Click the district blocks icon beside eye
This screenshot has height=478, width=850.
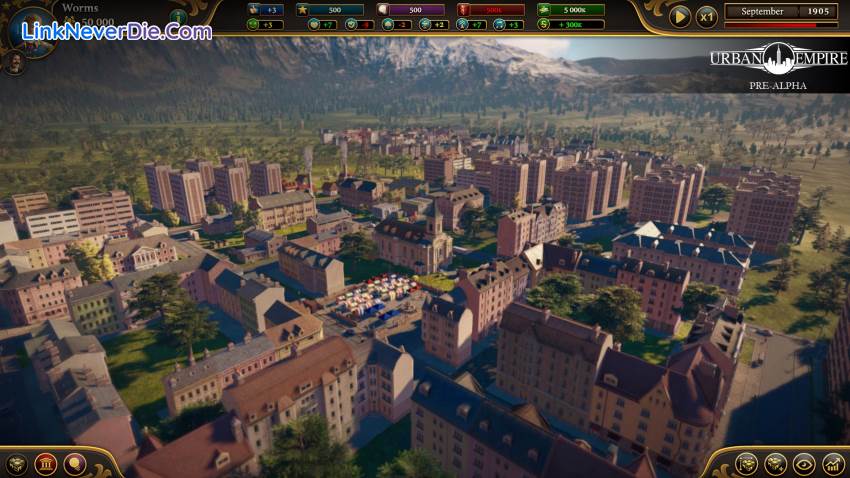pos(775,464)
